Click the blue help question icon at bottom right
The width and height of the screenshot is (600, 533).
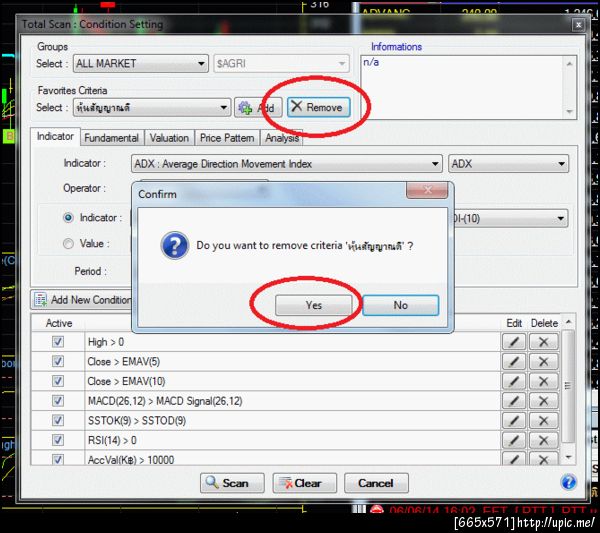coord(568,482)
